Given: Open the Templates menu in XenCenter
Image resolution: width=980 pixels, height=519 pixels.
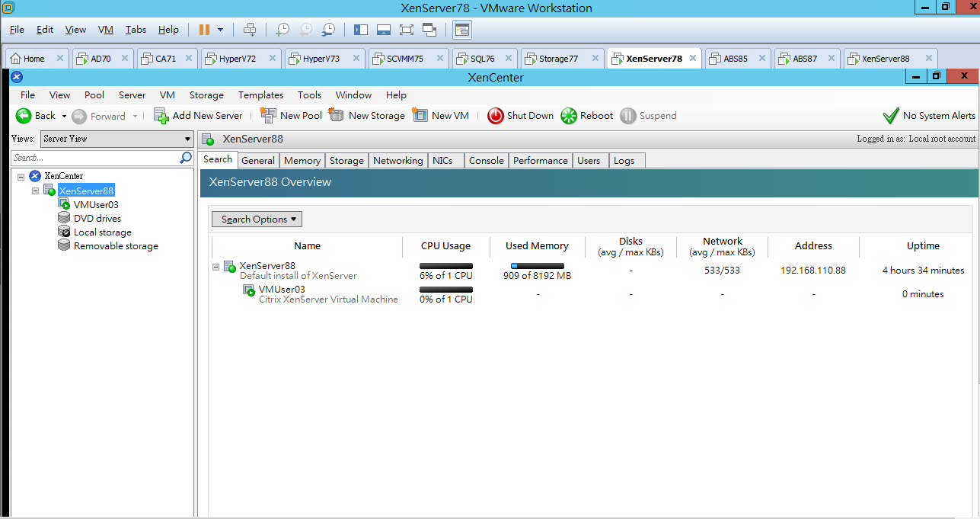Looking at the screenshot, I should coord(260,95).
